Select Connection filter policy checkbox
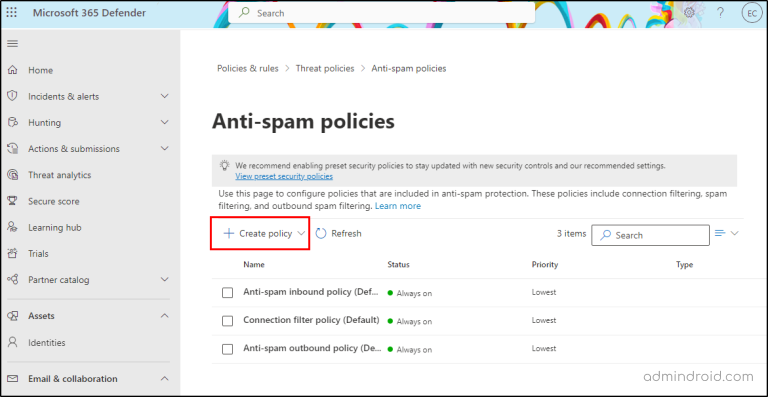Viewport: 768px width, 397px height. [x=227, y=321]
